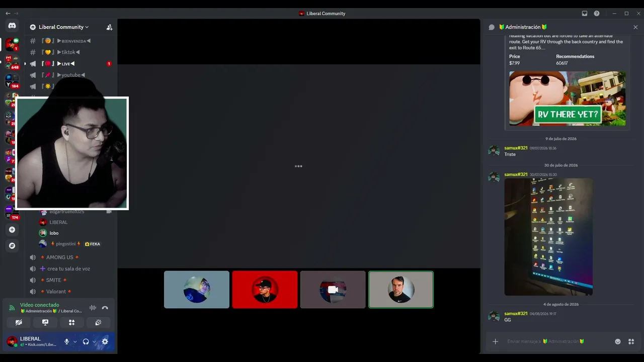The image size is (644, 362).
Task: Toggle microphone mute in user panel
Action: tap(66, 342)
